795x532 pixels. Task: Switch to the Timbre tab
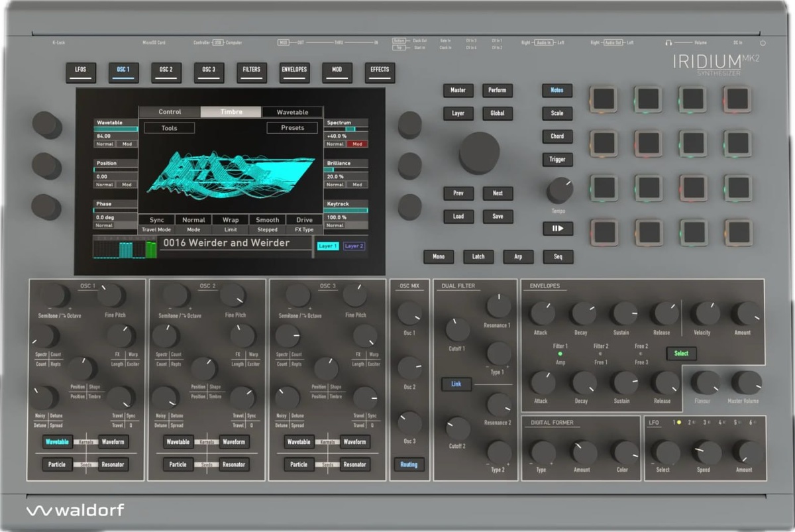231,112
